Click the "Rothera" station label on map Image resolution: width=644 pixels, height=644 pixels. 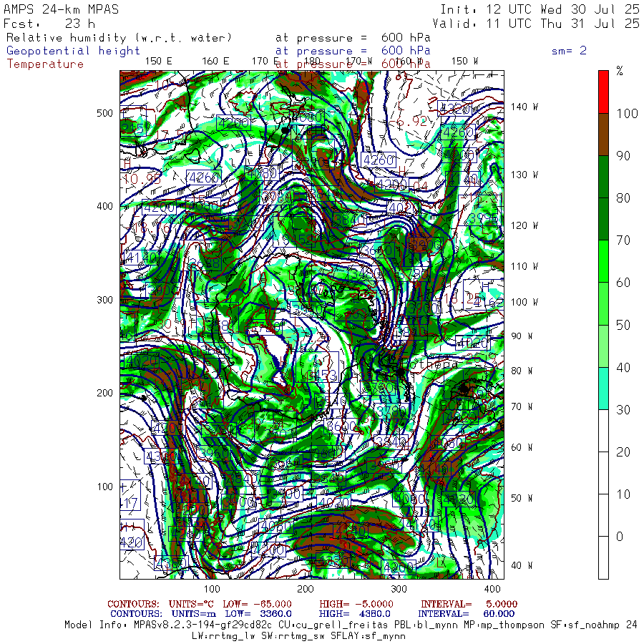click(429, 364)
